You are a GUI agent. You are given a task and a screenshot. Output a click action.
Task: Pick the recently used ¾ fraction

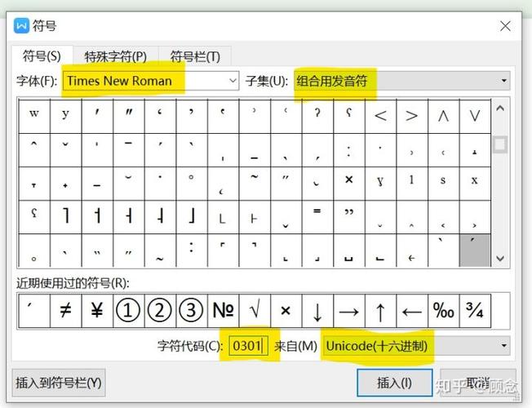click(475, 311)
